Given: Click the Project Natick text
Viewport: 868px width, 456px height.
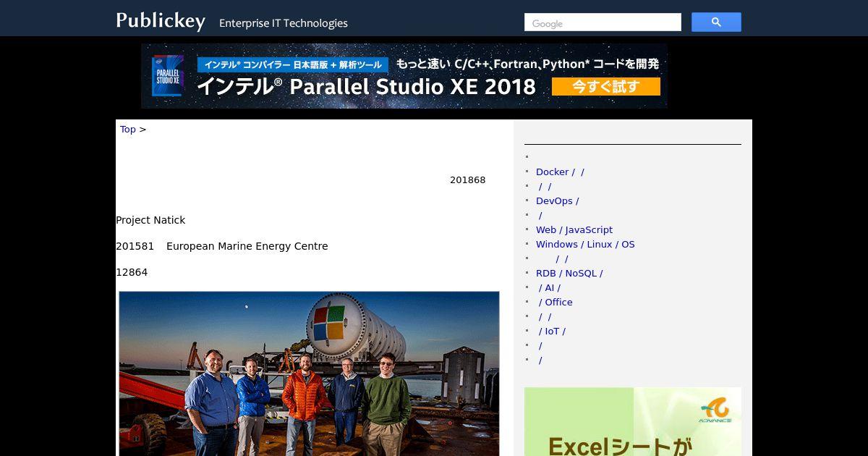Looking at the screenshot, I should 150,220.
